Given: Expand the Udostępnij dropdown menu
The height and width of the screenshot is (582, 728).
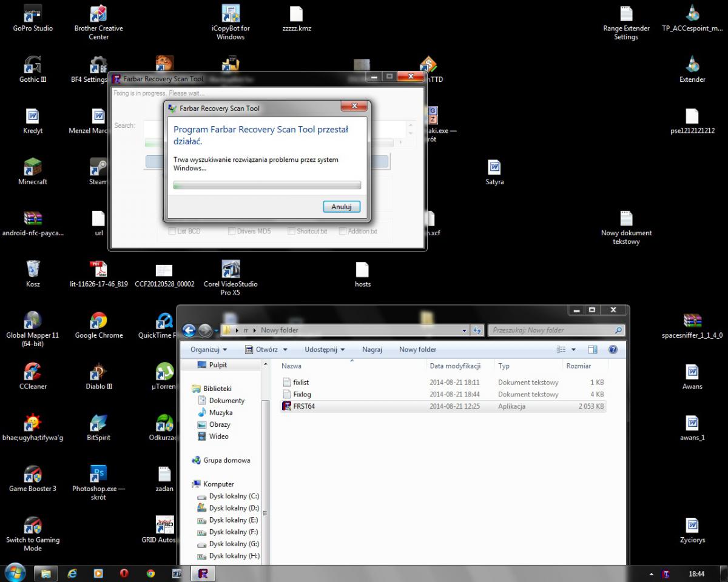Looking at the screenshot, I should [325, 350].
